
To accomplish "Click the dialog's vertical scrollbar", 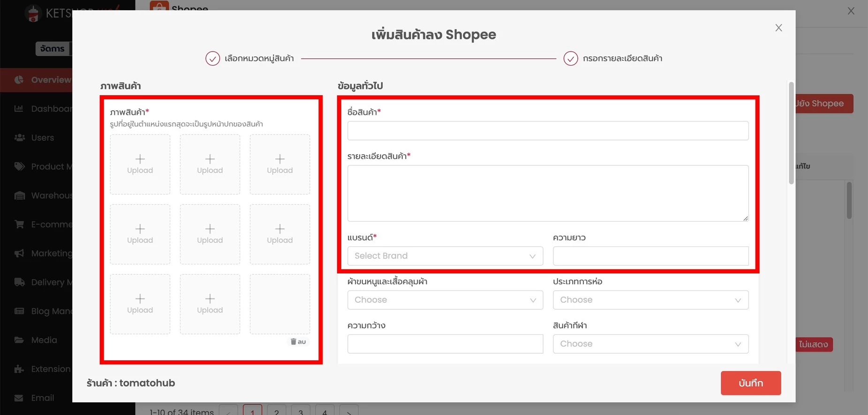I will 791,133.
